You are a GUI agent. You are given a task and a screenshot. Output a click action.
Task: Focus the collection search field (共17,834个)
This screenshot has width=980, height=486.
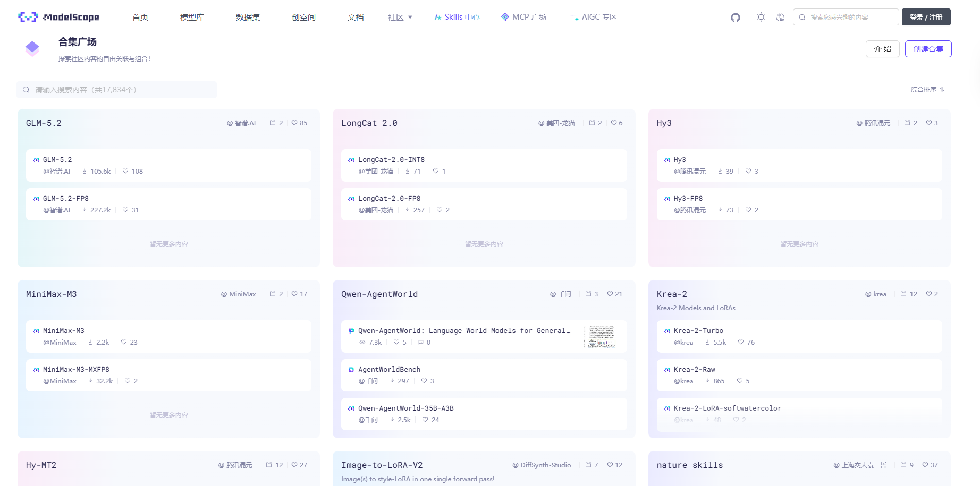tap(116, 90)
